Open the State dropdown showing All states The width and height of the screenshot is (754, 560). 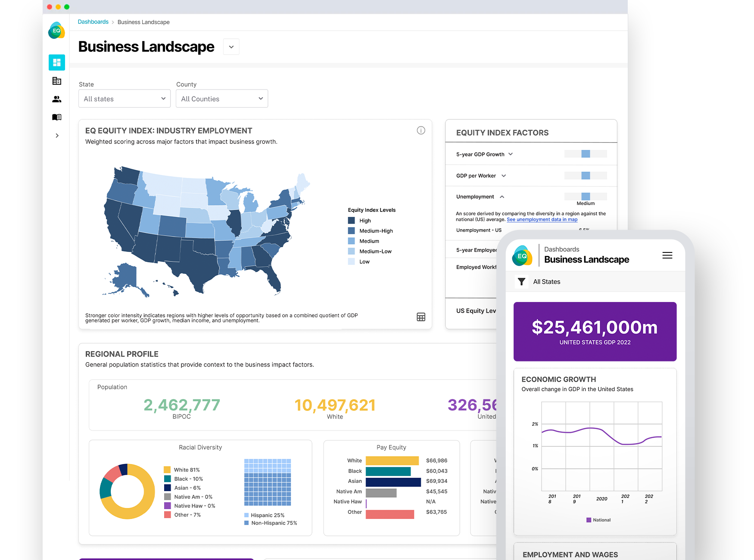tap(124, 99)
